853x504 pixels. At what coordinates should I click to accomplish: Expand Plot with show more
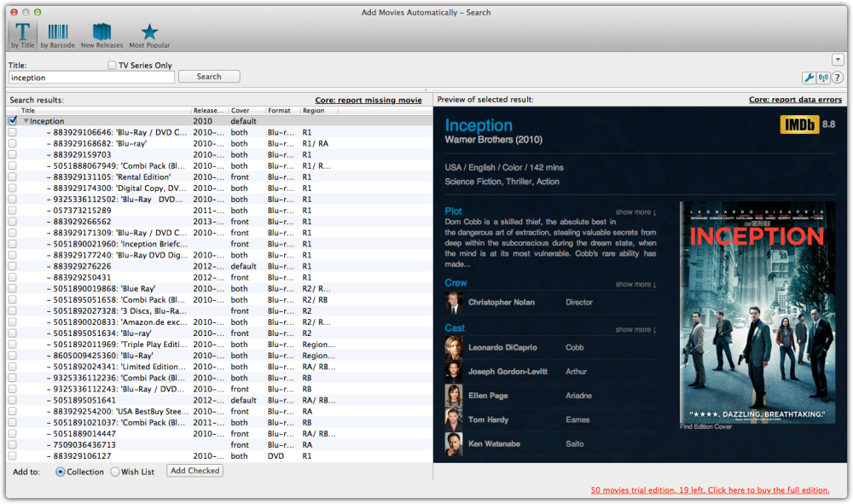pyautogui.click(x=636, y=212)
